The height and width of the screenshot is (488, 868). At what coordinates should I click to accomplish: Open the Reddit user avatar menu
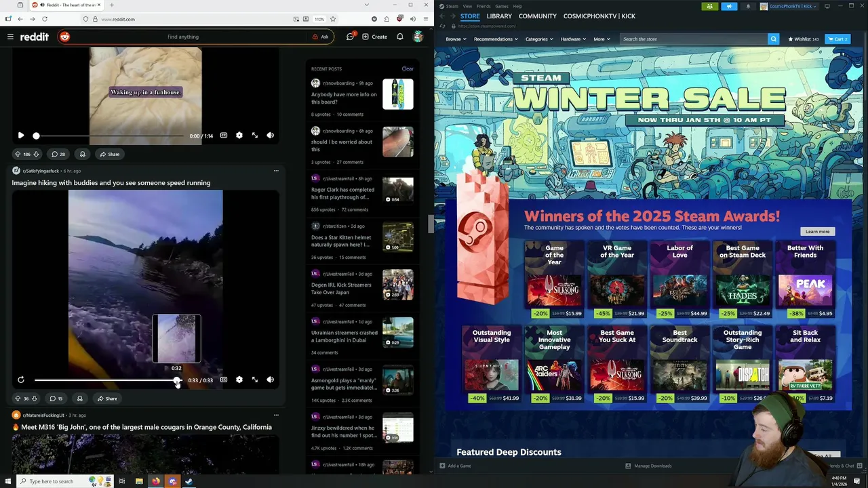[418, 37]
